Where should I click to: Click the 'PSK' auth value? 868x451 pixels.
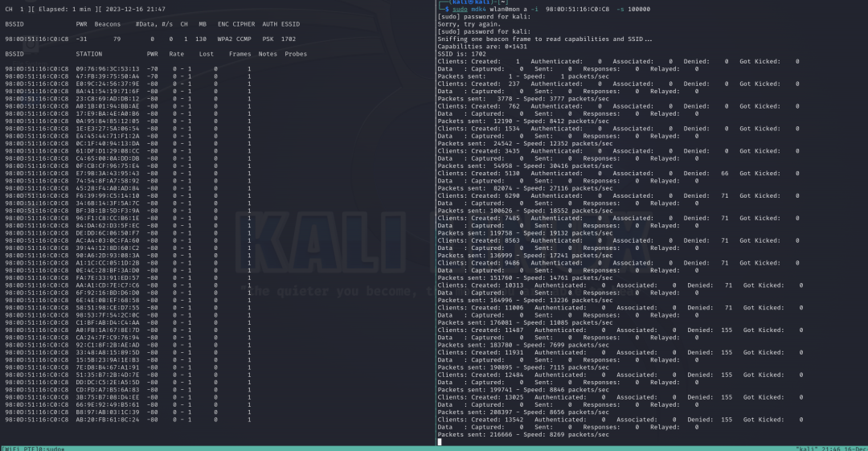point(268,39)
